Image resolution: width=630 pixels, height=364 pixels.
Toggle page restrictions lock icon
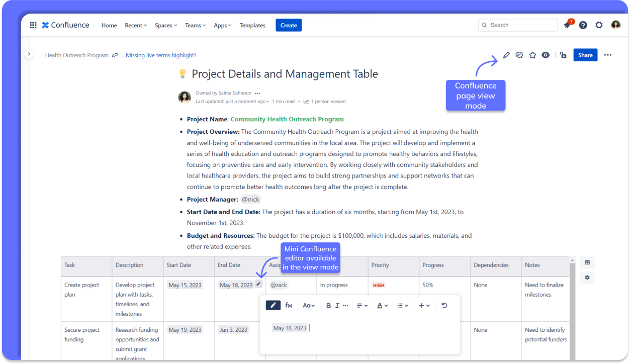coord(563,55)
